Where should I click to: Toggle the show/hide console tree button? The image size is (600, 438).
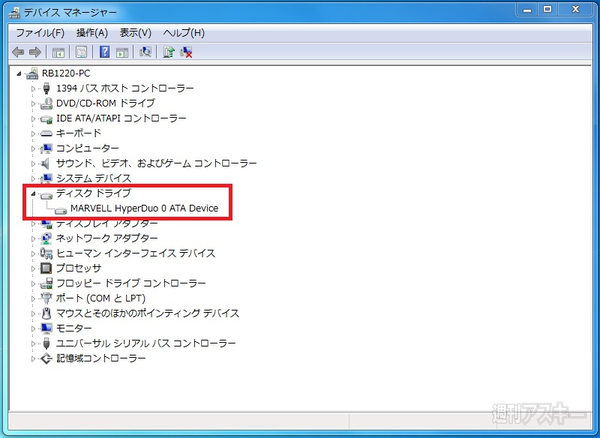click(x=58, y=52)
